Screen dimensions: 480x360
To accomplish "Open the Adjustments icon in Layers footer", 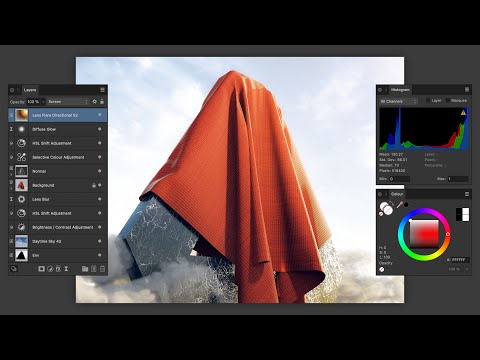I will pyautogui.click(x=50, y=268).
